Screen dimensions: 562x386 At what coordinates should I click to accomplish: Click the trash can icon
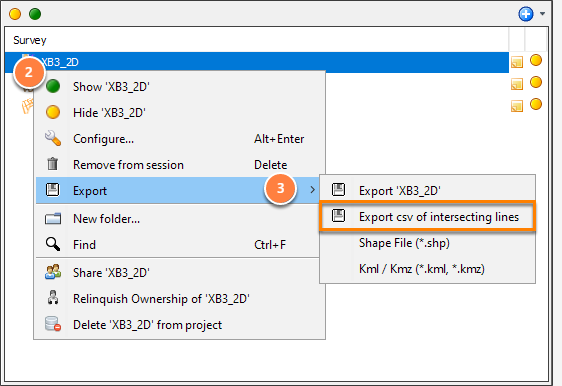pos(53,164)
